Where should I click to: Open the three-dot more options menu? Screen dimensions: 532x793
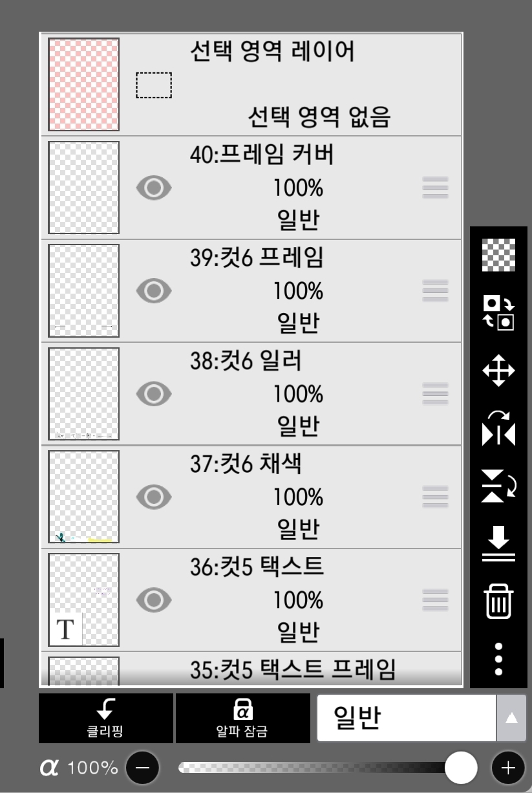(498, 659)
